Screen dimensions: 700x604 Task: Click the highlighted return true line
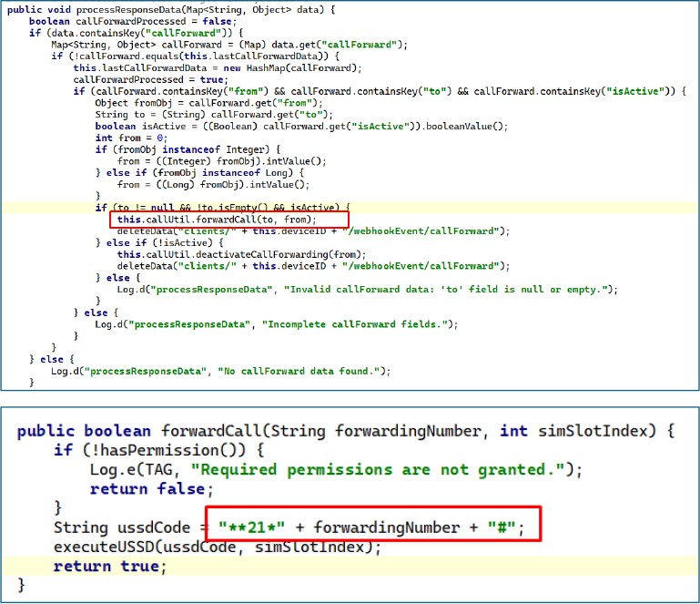coord(109,566)
